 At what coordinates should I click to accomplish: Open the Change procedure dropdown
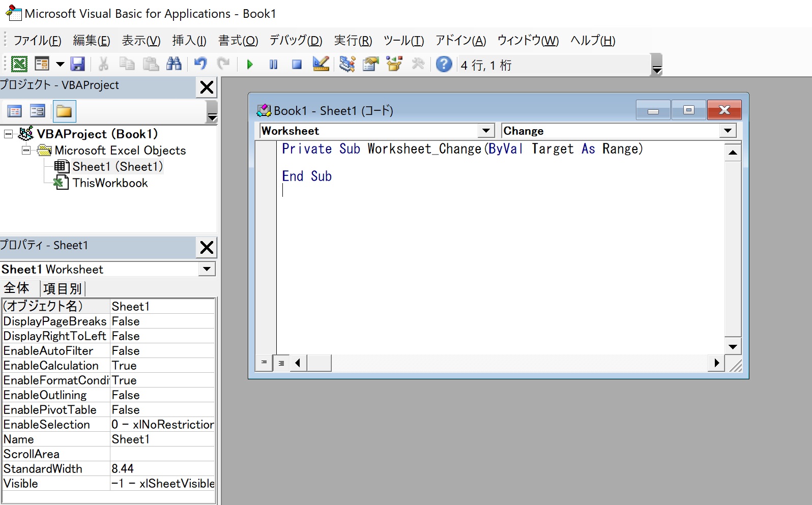click(728, 131)
